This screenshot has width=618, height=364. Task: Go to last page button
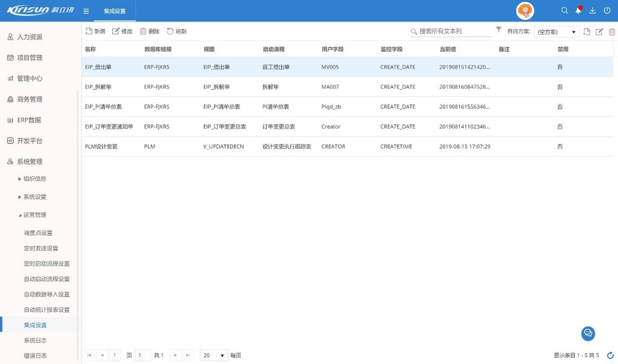(x=188, y=355)
